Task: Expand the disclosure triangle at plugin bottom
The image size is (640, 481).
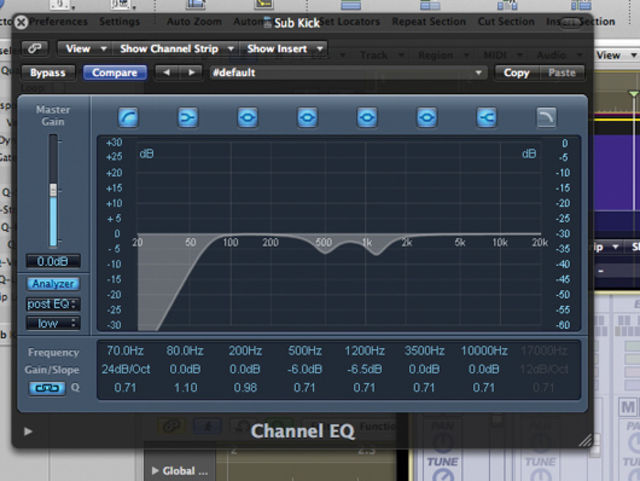Action: 28,431
